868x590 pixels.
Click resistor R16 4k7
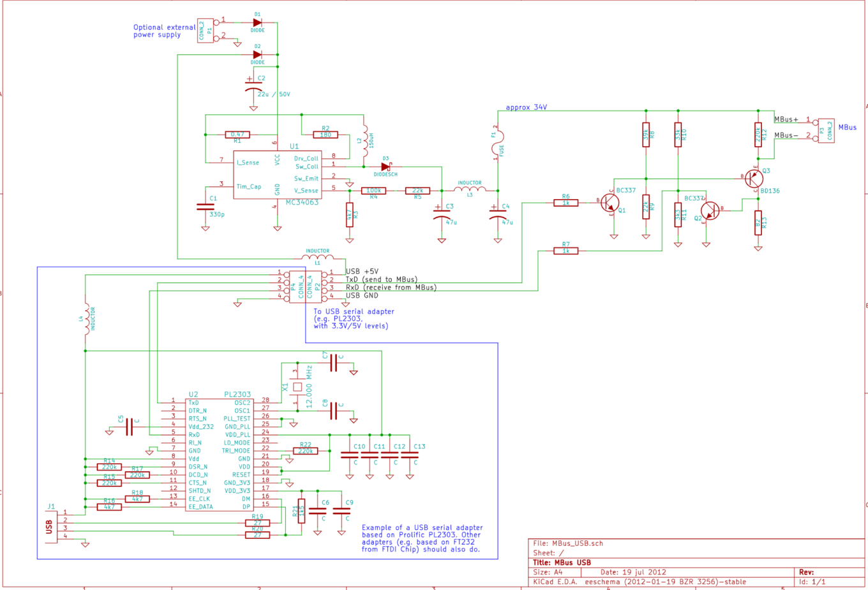[x=109, y=506]
